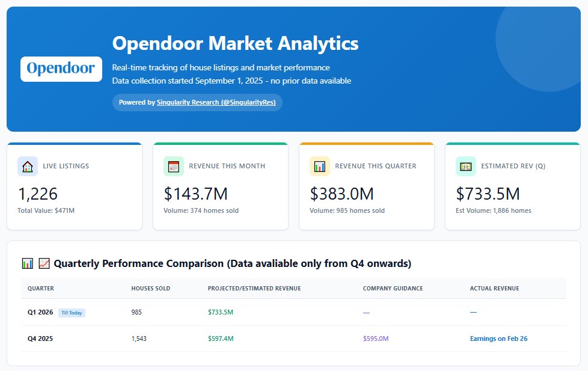Click the COMPANY GUIDANCE column header
Screen dimensions: 588x371
(x=393, y=289)
